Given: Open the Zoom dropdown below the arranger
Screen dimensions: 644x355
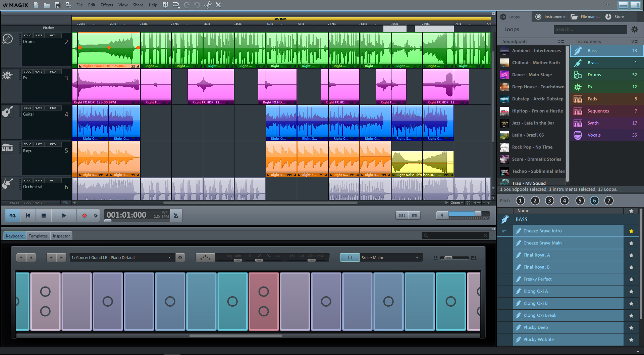Looking at the screenshot, I should click(457, 203).
